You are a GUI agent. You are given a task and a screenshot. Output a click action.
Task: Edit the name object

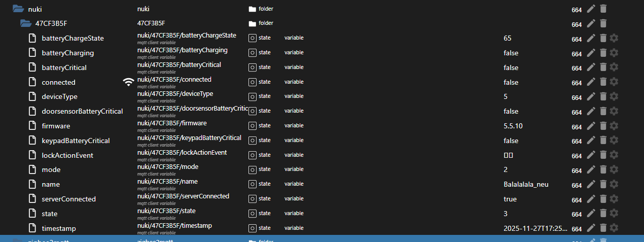591,184
